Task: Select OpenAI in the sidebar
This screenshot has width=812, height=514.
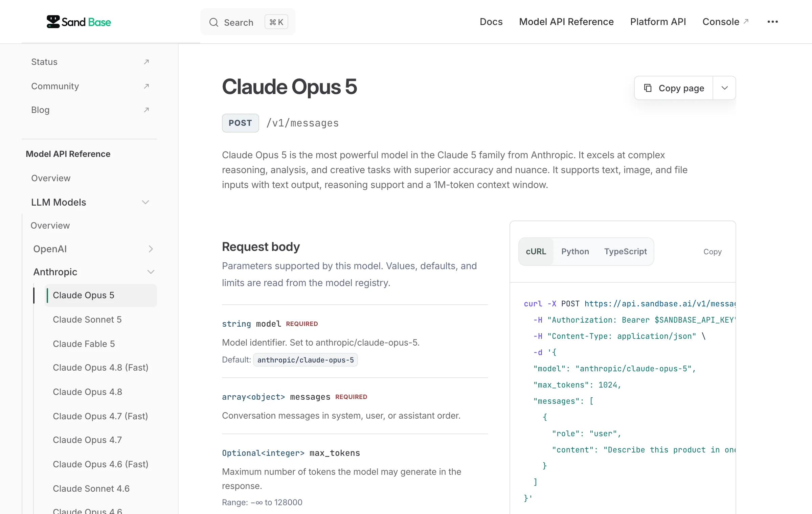Action: [50, 249]
